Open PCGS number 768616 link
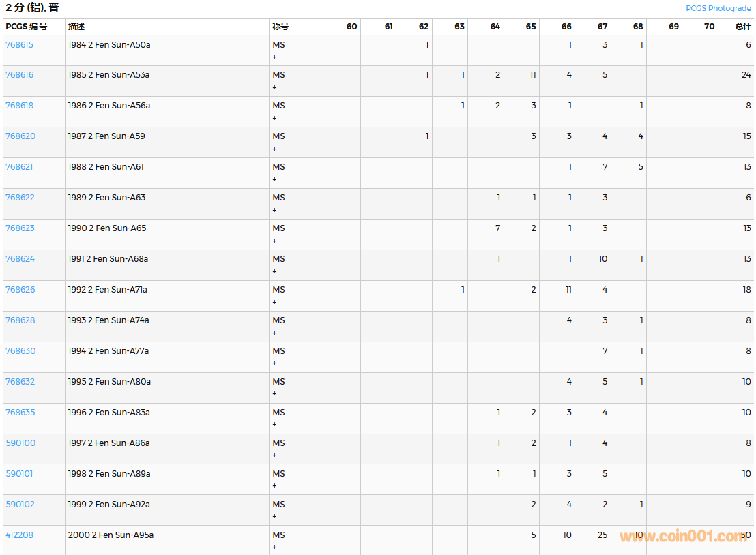 (19, 75)
